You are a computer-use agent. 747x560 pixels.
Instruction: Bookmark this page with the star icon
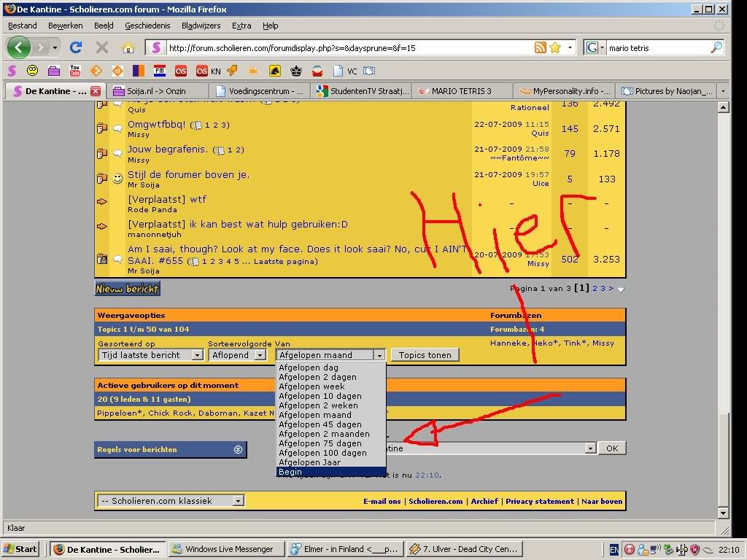(555, 47)
